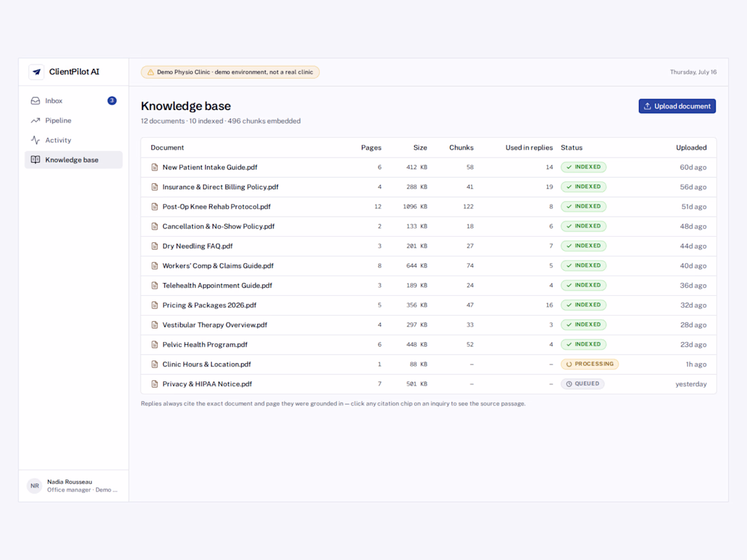Image resolution: width=747 pixels, height=560 pixels.
Task: Open Post-Op Knee Rehab Protocol.pdf
Action: pyautogui.click(x=216, y=206)
